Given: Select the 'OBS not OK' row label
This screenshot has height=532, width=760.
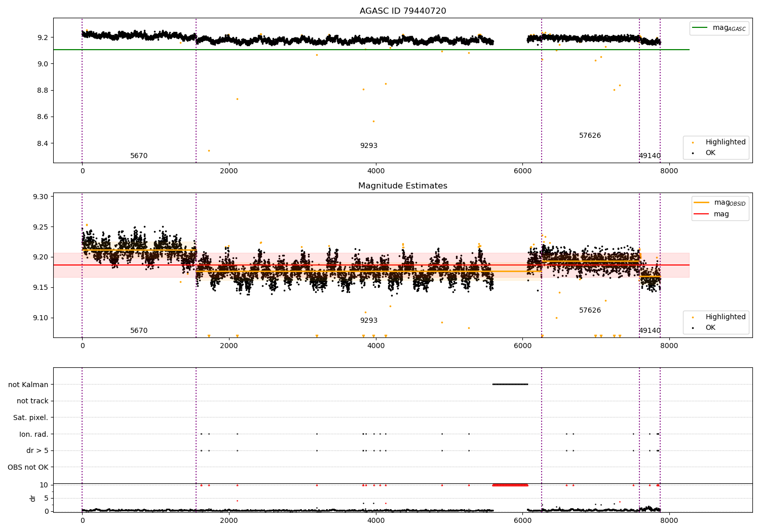Looking at the screenshot, I should [x=28, y=467].
